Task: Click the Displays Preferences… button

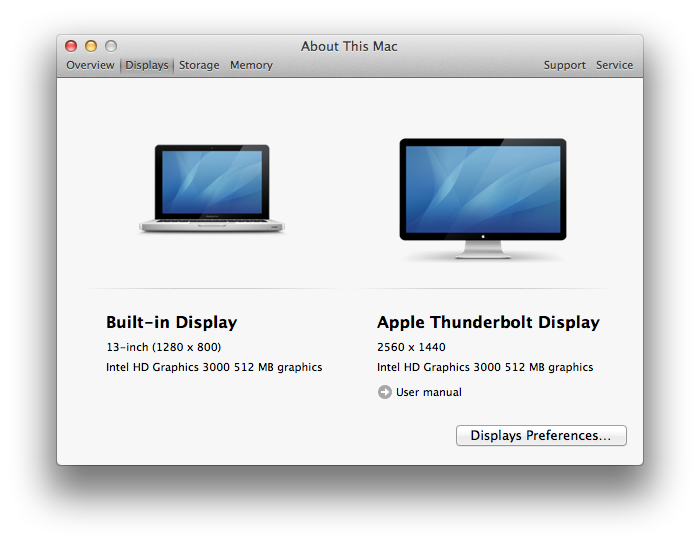Action: [541, 435]
